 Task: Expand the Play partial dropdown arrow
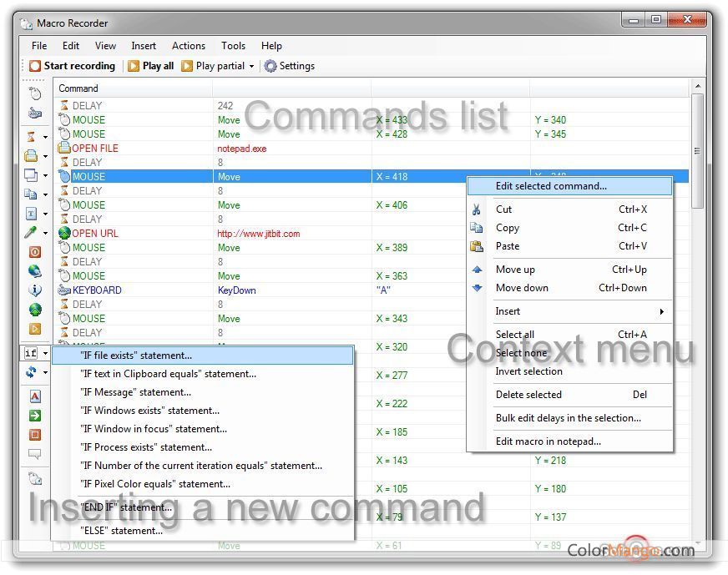click(x=252, y=66)
